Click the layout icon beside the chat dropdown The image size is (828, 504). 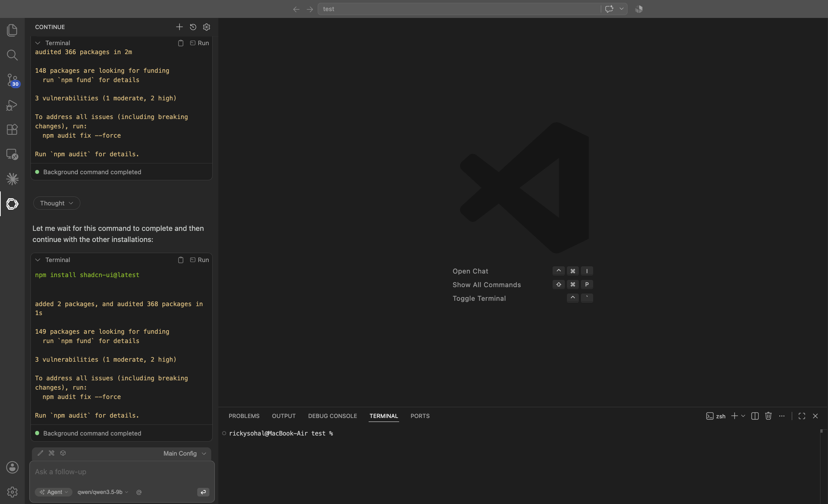coord(639,9)
